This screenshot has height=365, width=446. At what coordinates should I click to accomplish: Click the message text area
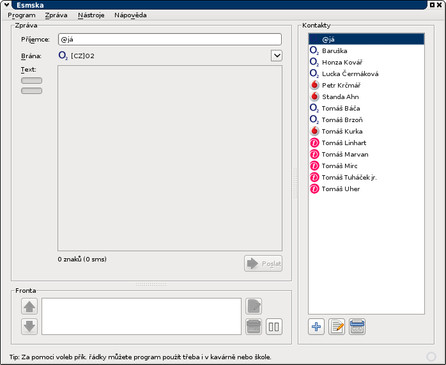170,158
